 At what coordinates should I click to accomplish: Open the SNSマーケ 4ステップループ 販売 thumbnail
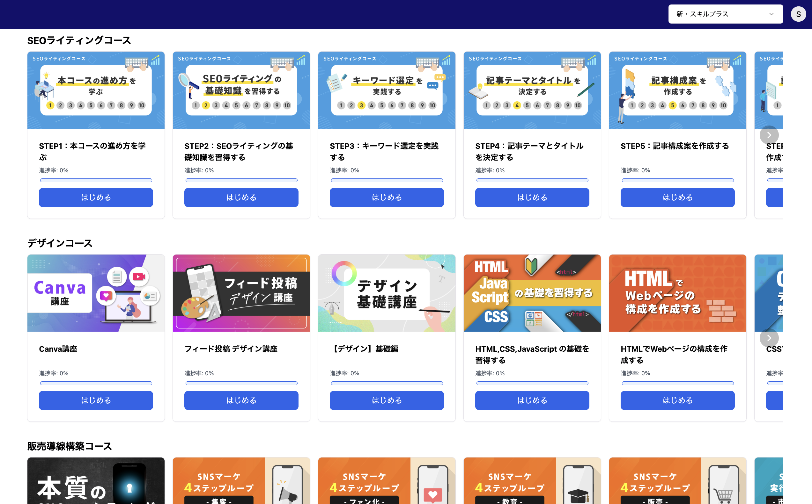pos(677,481)
